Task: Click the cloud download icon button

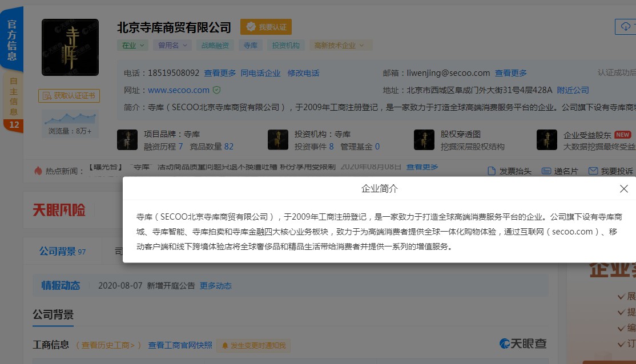Action: (x=626, y=27)
